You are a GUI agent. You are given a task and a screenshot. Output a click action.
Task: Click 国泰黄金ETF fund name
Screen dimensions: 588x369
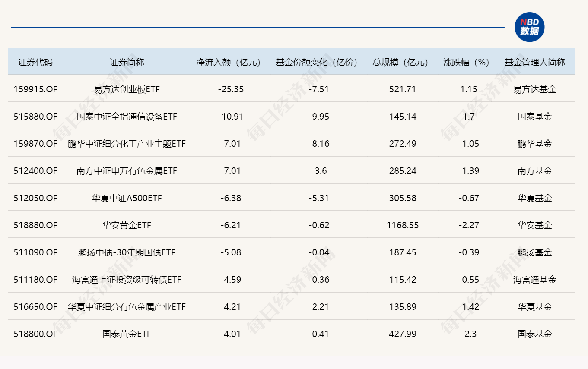pyautogui.click(x=127, y=334)
